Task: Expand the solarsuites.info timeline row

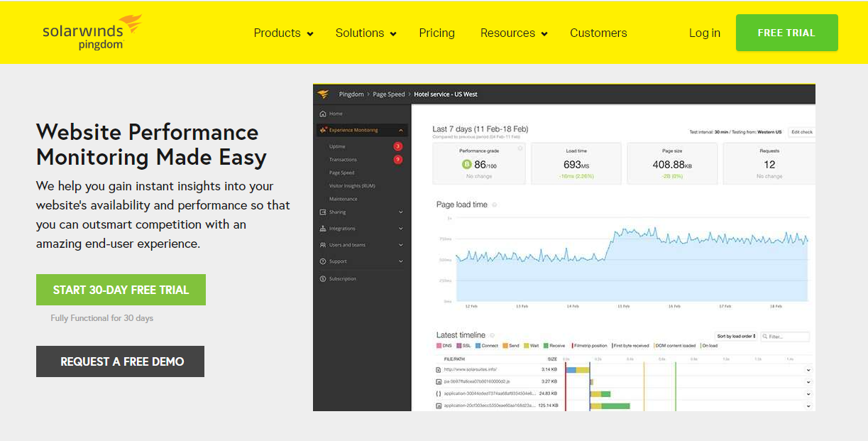Action: (808, 370)
